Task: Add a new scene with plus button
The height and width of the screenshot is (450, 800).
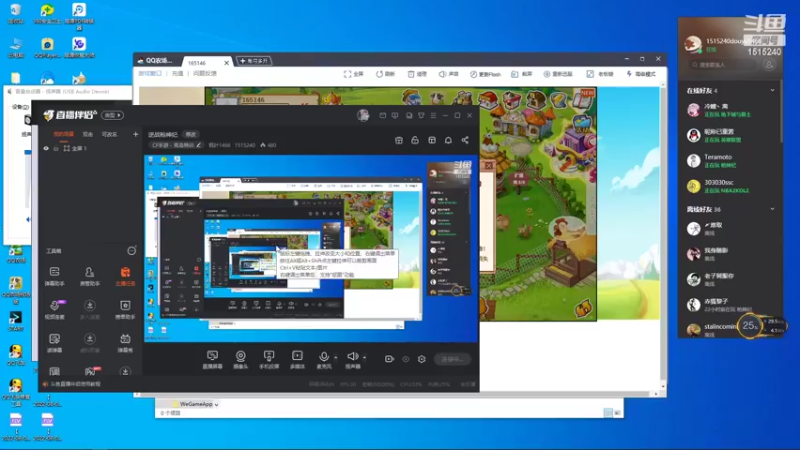Action: click(135, 134)
